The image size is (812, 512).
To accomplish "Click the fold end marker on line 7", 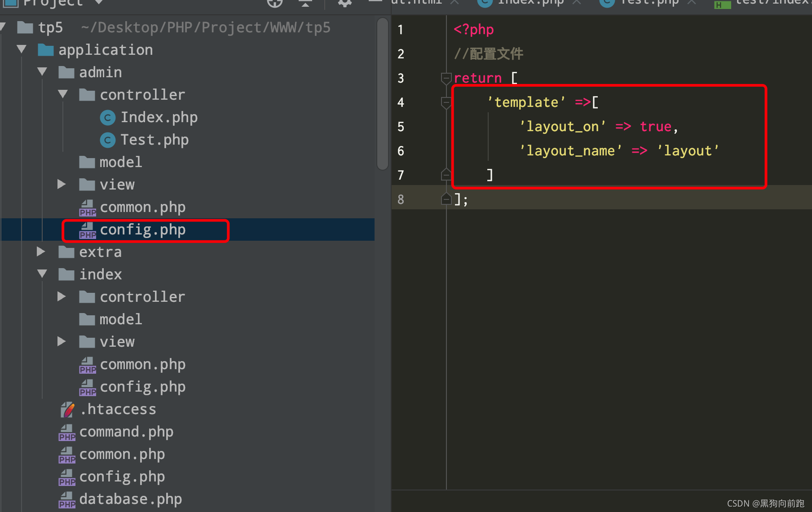I will tap(446, 175).
